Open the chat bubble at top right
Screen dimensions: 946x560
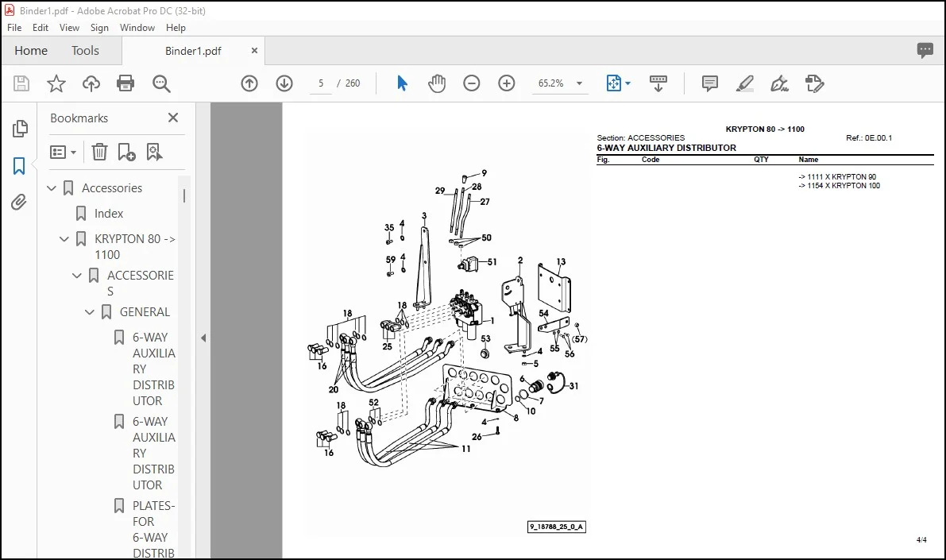tap(925, 50)
